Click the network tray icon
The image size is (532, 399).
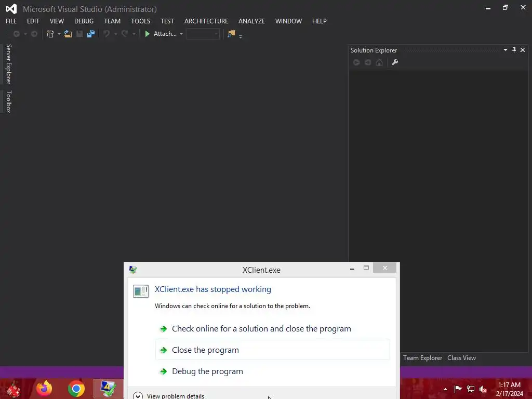(471, 389)
